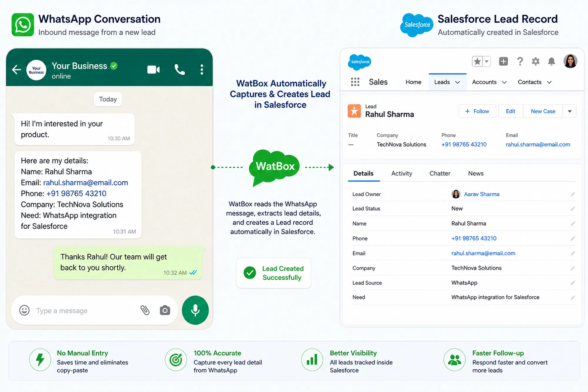Open the App Launcher grid icon
The height and width of the screenshot is (392, 588).
click(355, 82)
